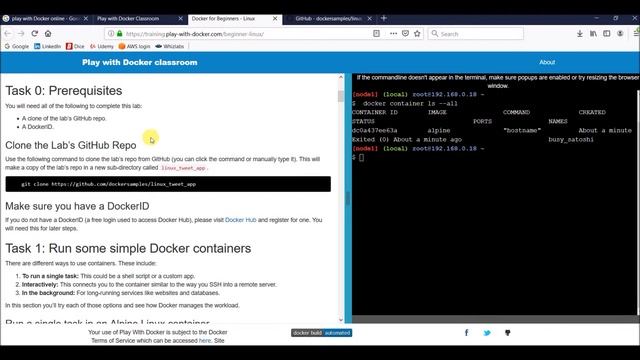Open the downloads panel
The image size is (640, 360).
point(580,34)
